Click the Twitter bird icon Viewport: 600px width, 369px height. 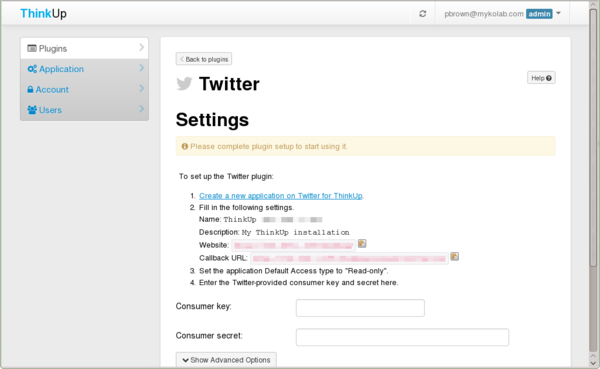184,83
